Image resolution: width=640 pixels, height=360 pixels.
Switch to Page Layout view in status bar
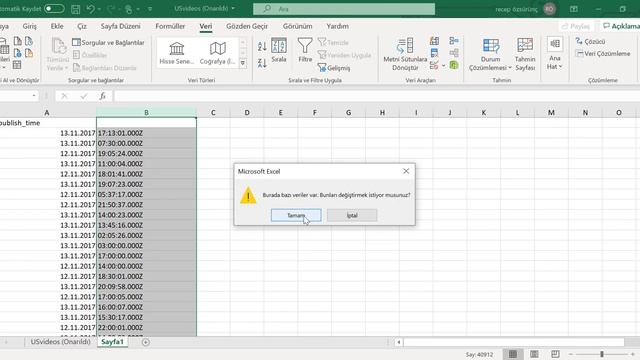534,354
